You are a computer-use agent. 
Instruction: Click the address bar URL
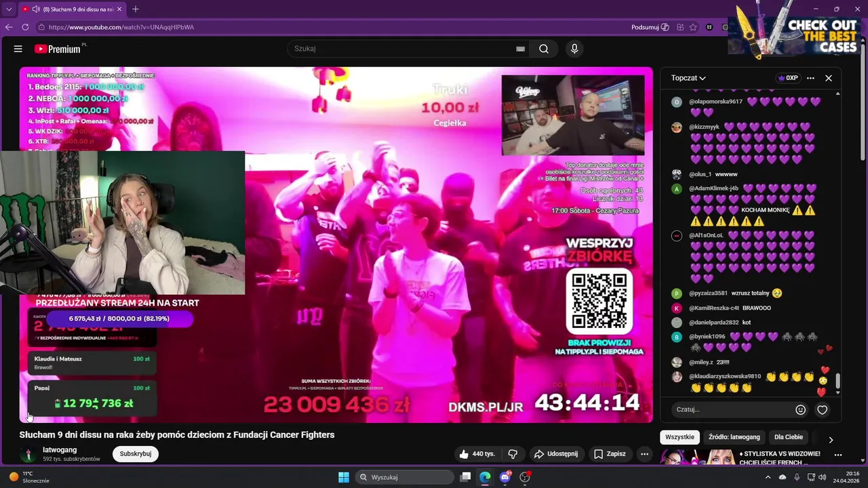point(121,27)
